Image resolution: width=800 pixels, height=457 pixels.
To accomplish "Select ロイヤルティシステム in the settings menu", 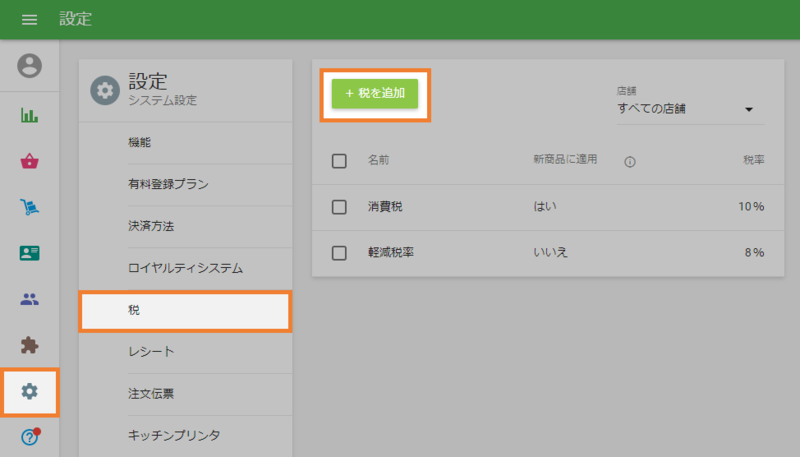I will [186, 268].
